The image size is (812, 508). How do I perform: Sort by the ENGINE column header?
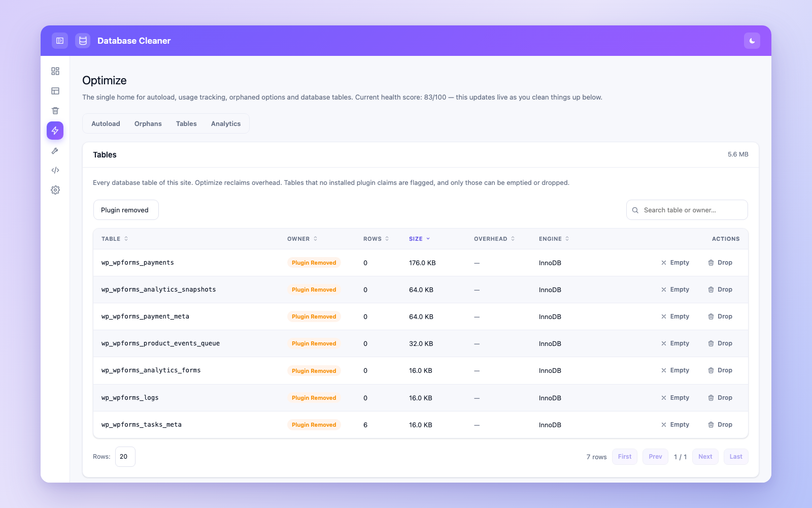[554, 239]
